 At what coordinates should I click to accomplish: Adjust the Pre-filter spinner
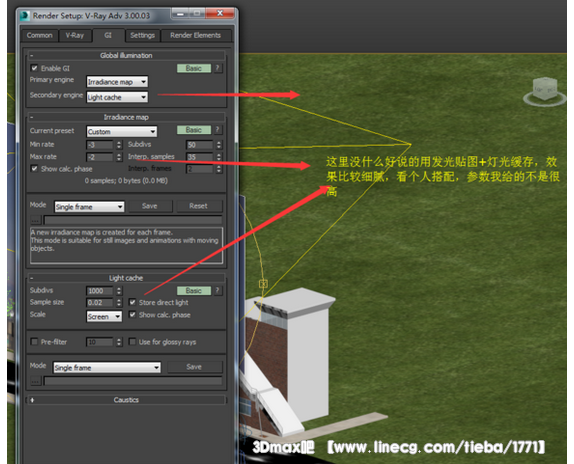[x=119, y=342]
